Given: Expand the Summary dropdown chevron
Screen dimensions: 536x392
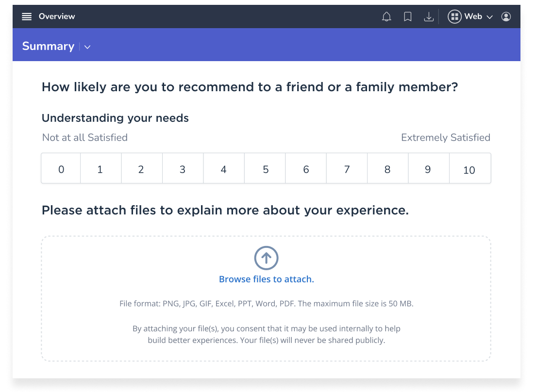Looking at the screenshot, I should [87, 47].
